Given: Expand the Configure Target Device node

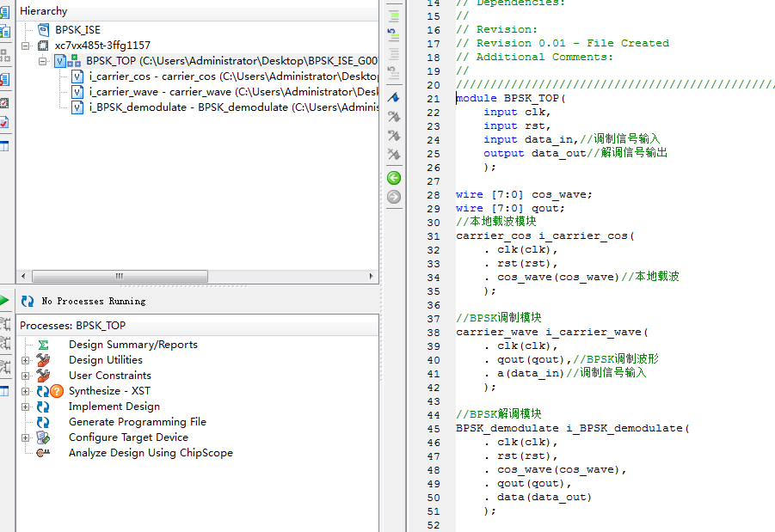Looking at the screenshot, I should [25, 437].
